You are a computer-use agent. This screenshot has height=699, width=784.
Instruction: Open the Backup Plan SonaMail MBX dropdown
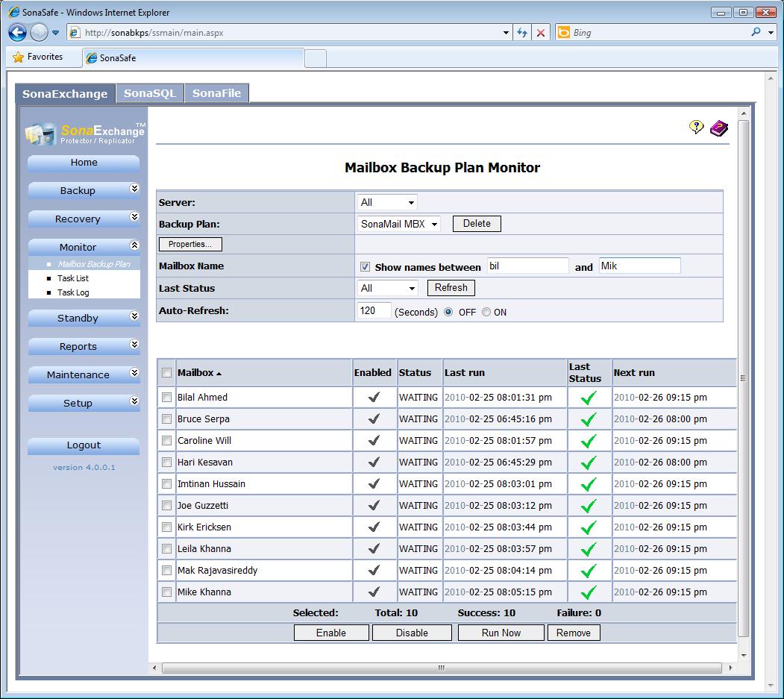pyautogui.click(x=399, y=224)
